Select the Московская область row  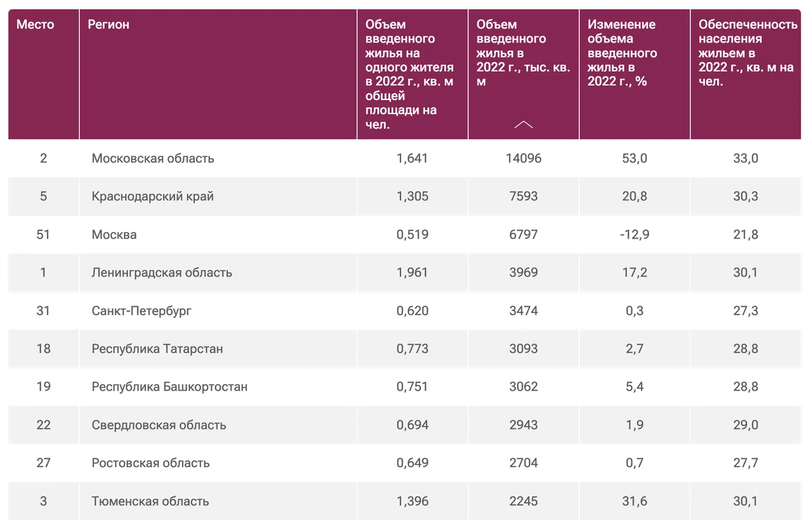point(406,158)
